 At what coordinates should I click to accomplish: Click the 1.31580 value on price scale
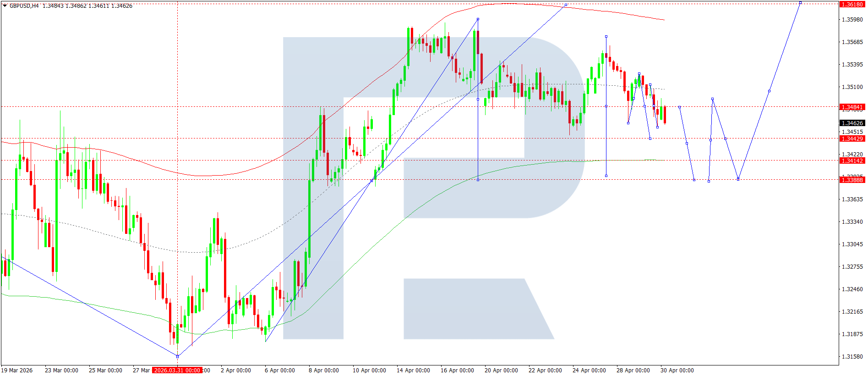click(852, 357)
